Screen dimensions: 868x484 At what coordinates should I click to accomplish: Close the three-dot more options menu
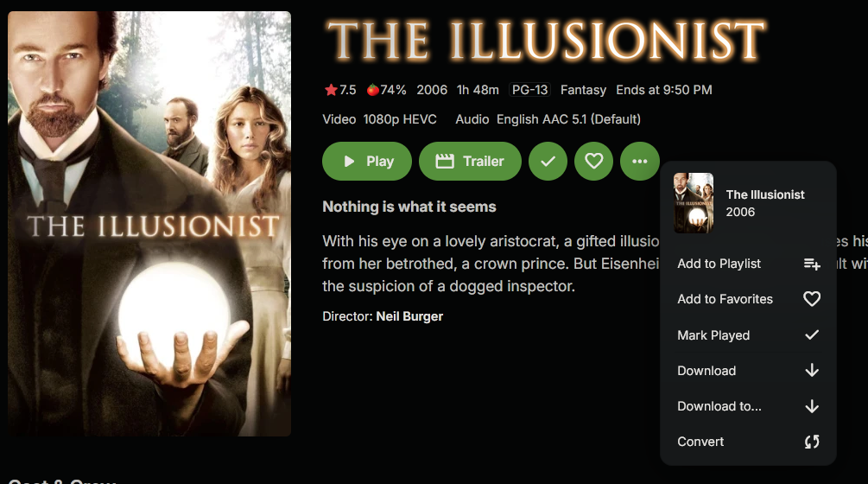click(x=640, y=161)
